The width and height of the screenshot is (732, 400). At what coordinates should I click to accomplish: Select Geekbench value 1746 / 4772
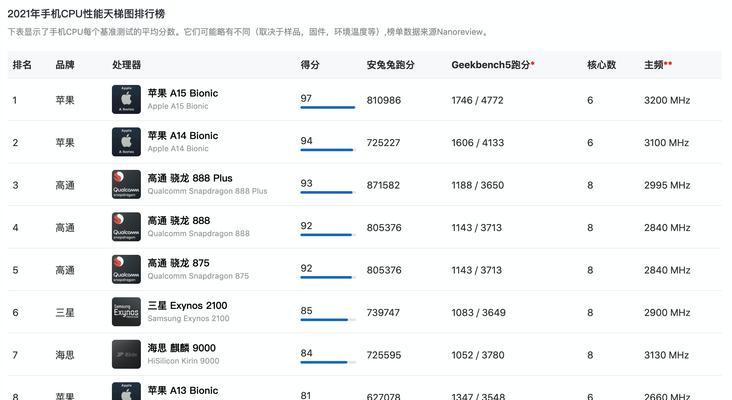click(x=477, y=100)
